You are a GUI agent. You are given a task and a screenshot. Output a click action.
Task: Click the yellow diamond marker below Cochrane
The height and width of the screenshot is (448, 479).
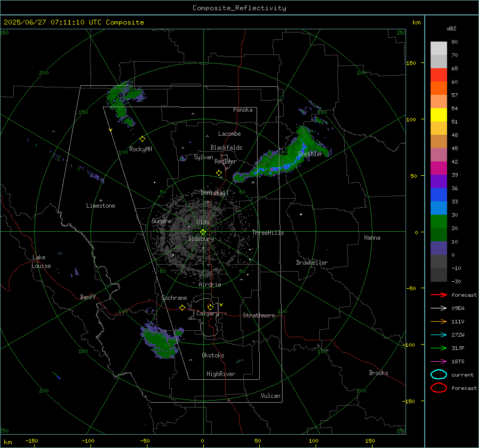pos(182,307)
